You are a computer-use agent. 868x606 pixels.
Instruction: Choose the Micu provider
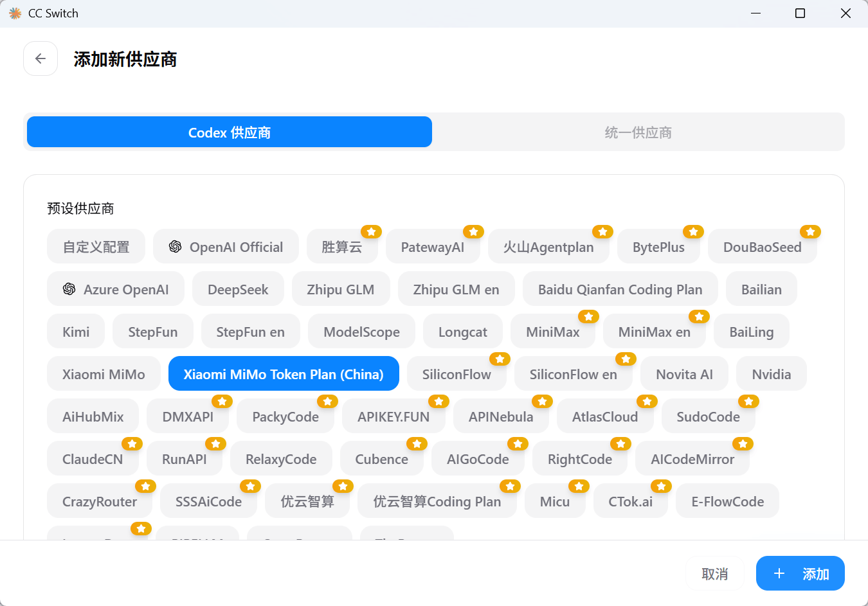pos(555,501)
